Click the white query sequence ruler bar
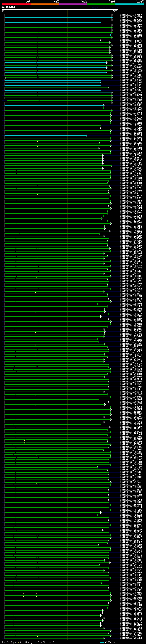The height and width of the screenshot is (644, 146). (x=60, y=10)
